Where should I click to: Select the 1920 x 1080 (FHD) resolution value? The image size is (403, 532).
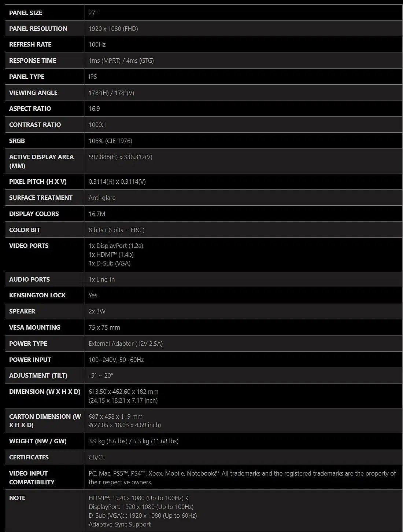tap(113, 29)
